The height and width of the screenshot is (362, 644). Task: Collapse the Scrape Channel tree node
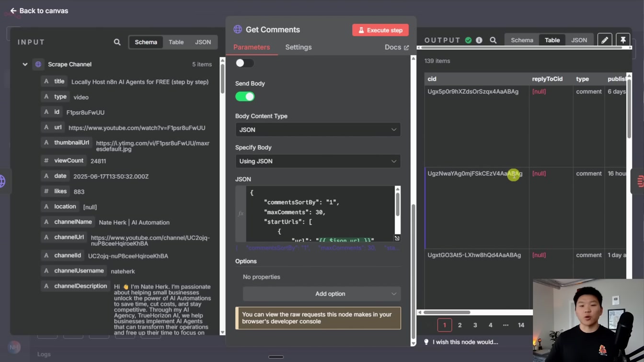(25, 64)
